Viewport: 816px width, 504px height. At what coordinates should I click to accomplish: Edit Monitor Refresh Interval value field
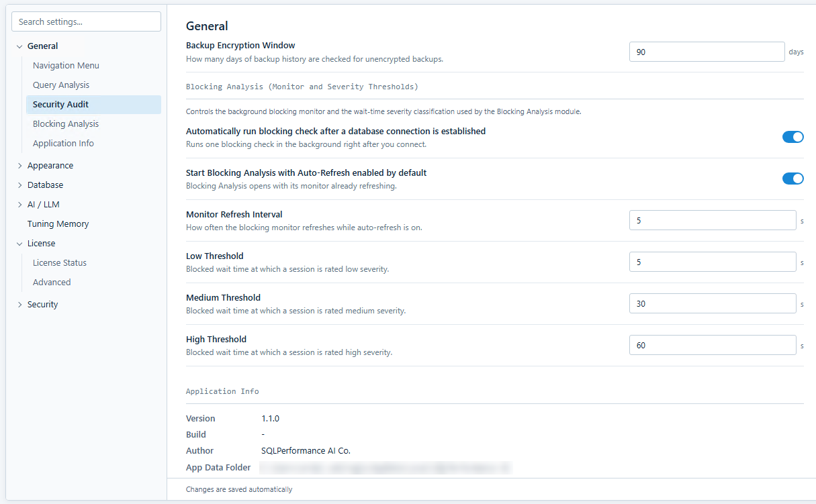pyautogui.click(x=713, y=220)
